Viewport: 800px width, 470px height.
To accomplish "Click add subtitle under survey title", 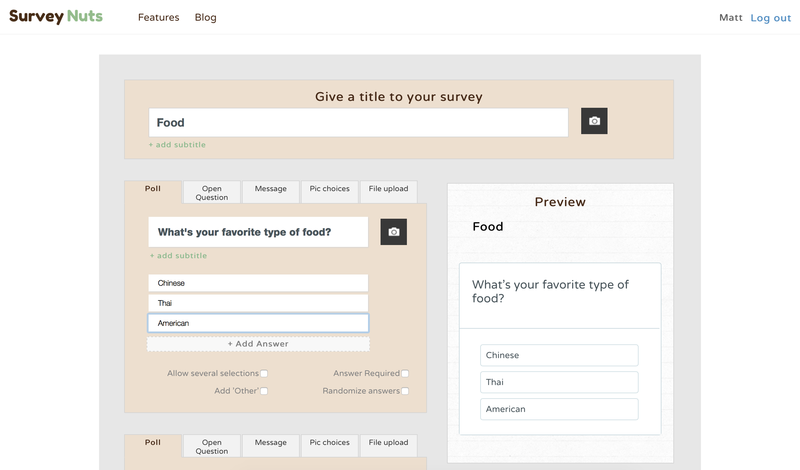I will click(177, 145).
